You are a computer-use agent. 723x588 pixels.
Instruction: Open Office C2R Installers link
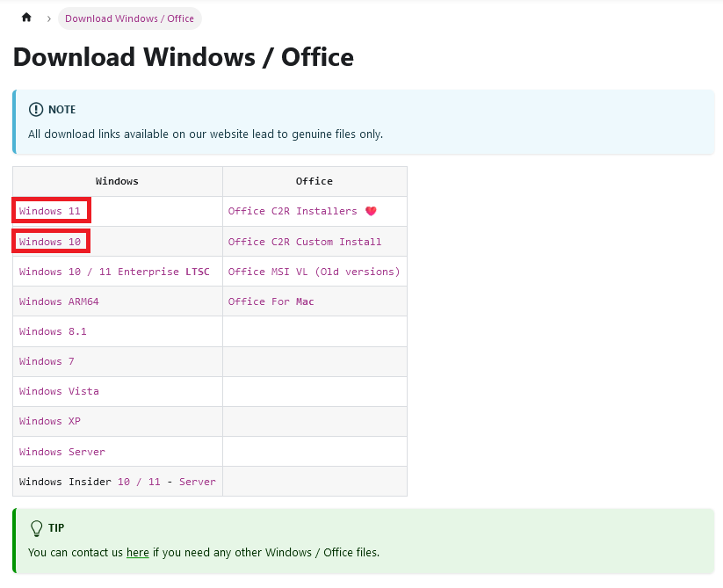[x=293, y=211]
